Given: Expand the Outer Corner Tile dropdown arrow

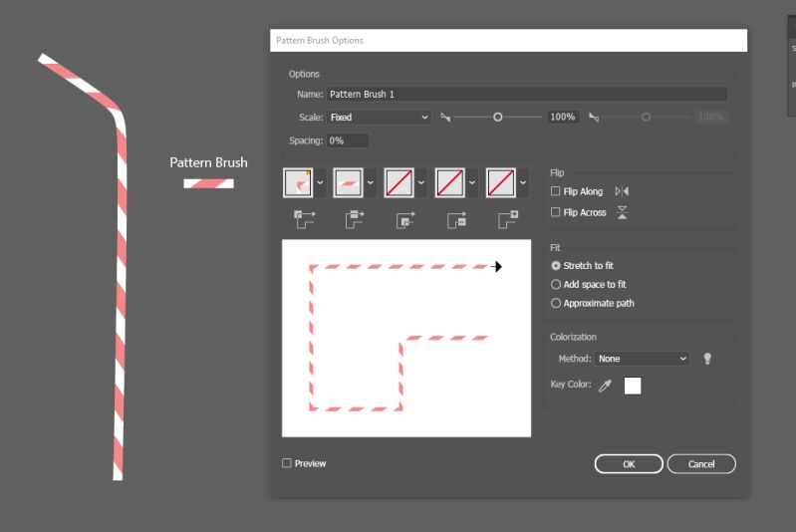Looking at the screenshot, I should coord(320,182).
